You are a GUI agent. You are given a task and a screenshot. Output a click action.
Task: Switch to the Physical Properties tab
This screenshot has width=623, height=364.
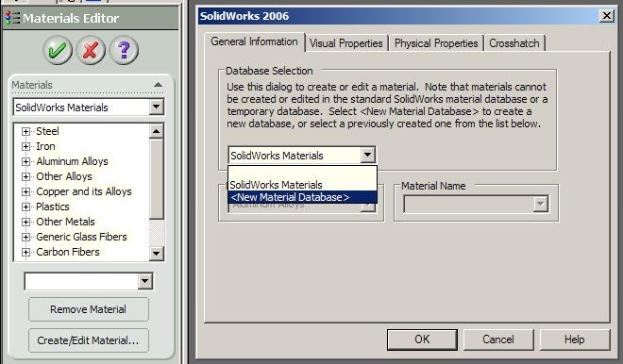click(436, 43)
